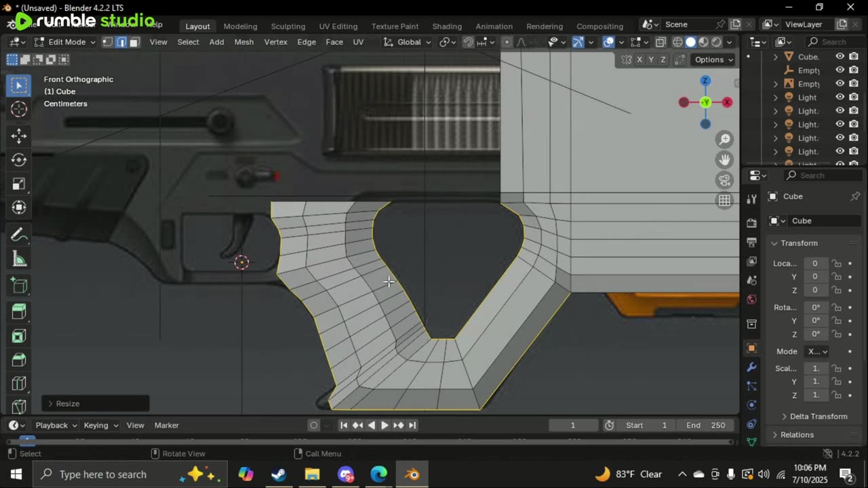Select the Move tool in left toolbar
Image resolution: width=868 pixels, height=488 pixels.
click(x=19, y=136)
